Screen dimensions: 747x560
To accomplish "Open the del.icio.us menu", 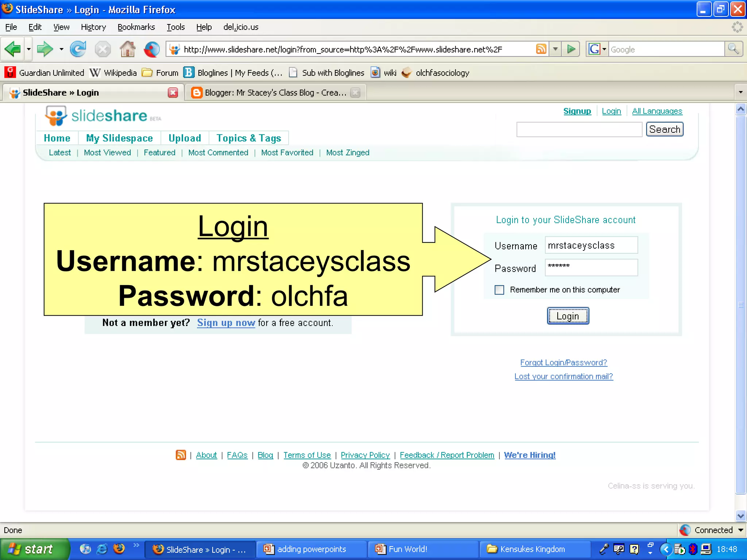I will tap(241, 27).
